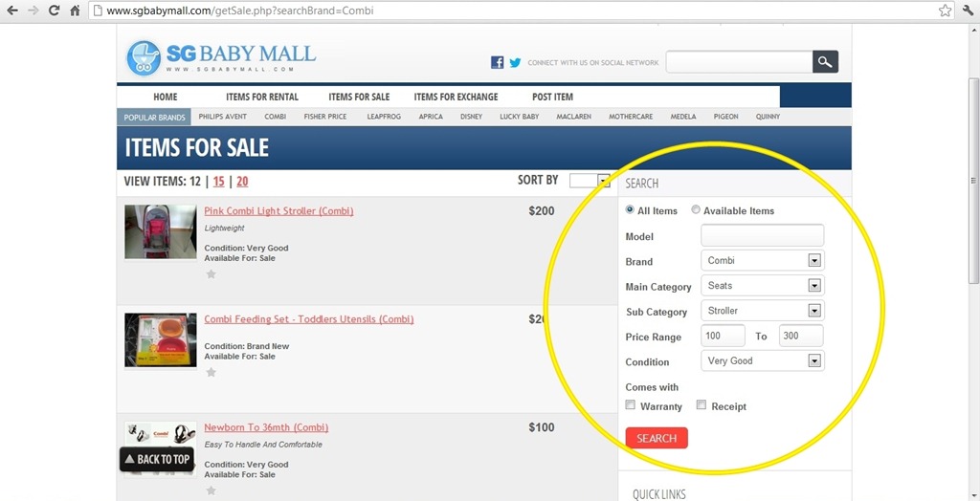Click the Model text input field
The width and height of the screenshot is (980, 501).
point(763,235)
